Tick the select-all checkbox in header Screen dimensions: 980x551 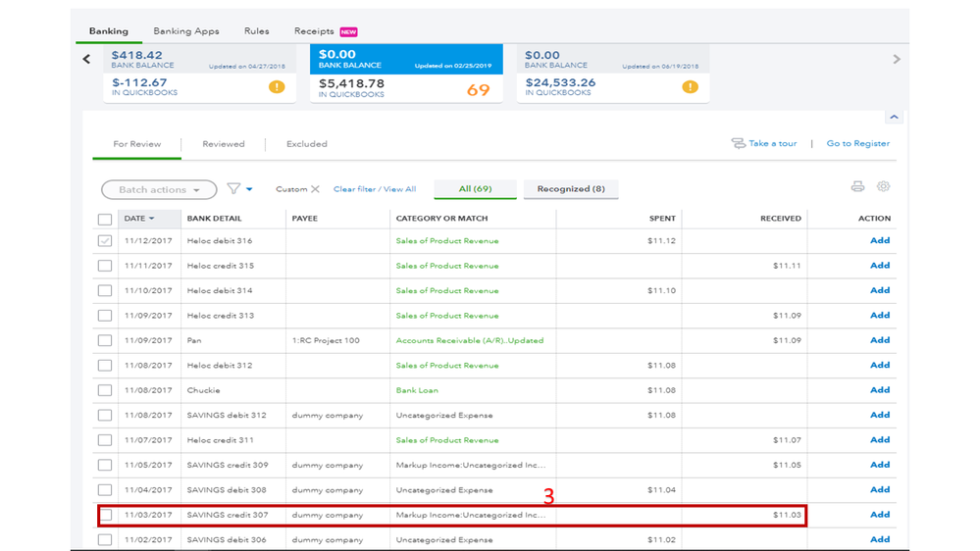coord(105,220)
